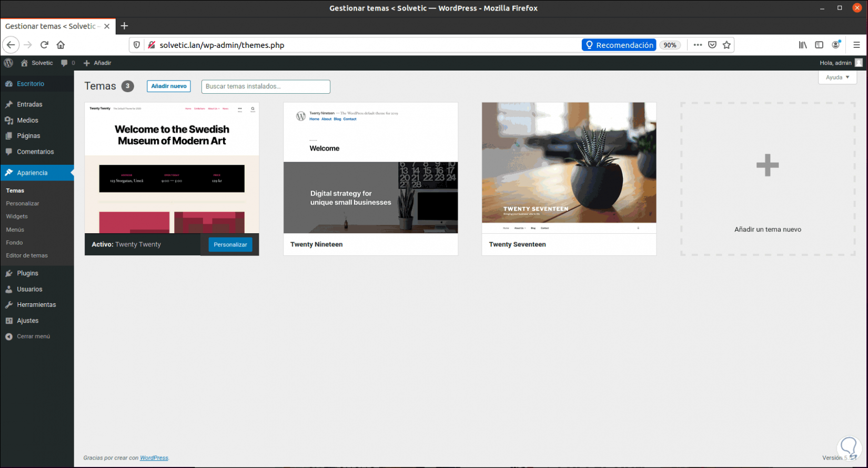Click the Twenty Seventeen theme name label
868x468 pixels.
click(518, 245)
